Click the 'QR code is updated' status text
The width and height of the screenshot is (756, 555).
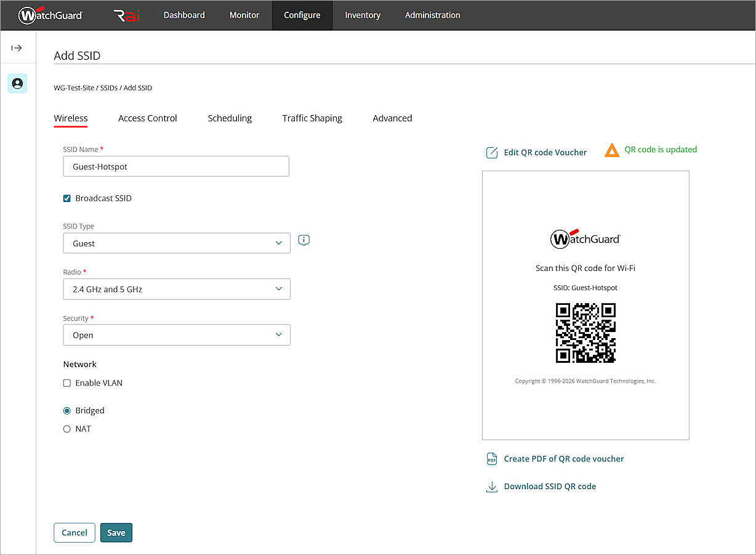click(661, 150)
